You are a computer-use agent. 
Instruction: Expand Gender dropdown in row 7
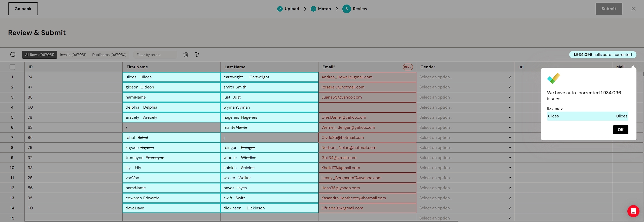coord(465,138)
